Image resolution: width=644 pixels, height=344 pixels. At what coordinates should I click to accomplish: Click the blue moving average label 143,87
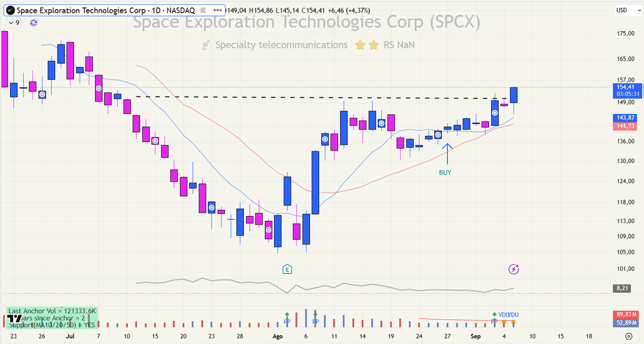626,118
